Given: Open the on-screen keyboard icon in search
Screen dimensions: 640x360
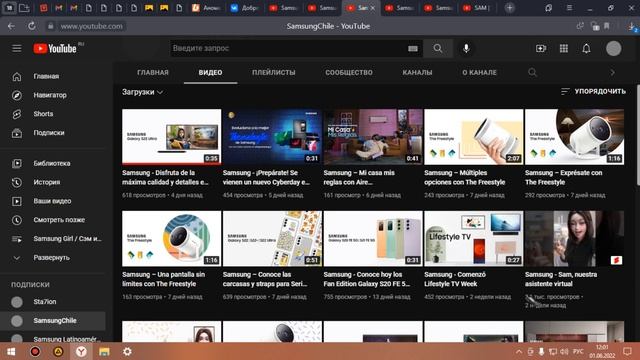Looking at the screenshot, I should point(413,49).
